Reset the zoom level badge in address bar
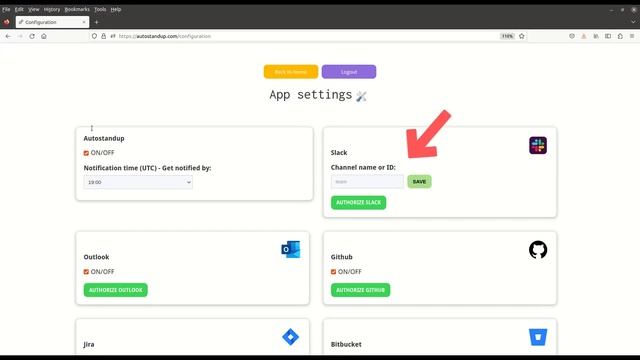The height and width of the screenshot is (360, 640). click(507, 36)
